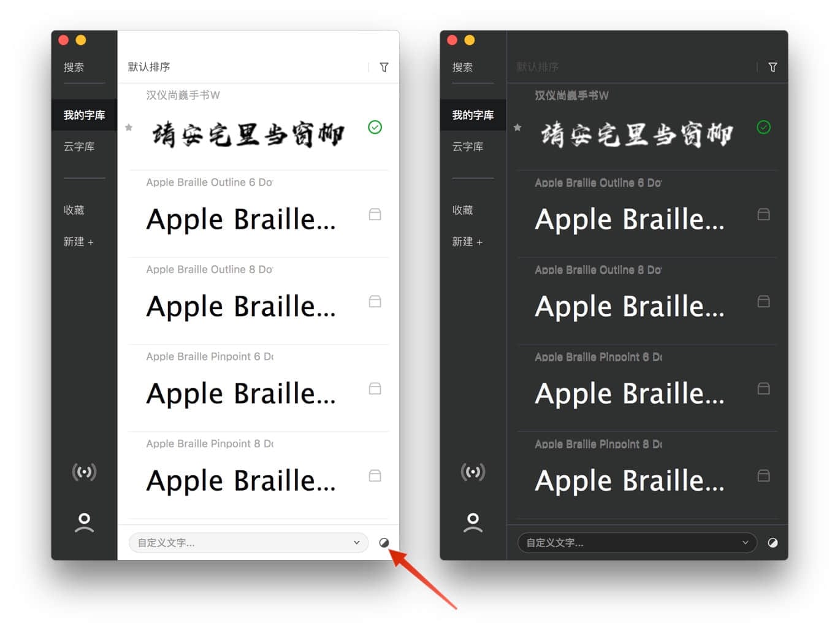Select calligraphy font preview in light window
This screenshot has width=840, height=633.
pos(248,134)
